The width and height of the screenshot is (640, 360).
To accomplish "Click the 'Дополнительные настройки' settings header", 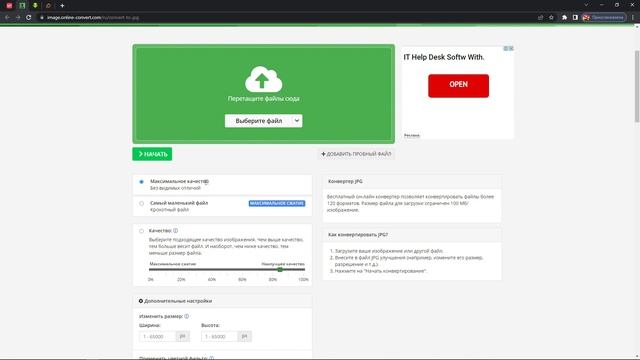I will pos(222,301).
